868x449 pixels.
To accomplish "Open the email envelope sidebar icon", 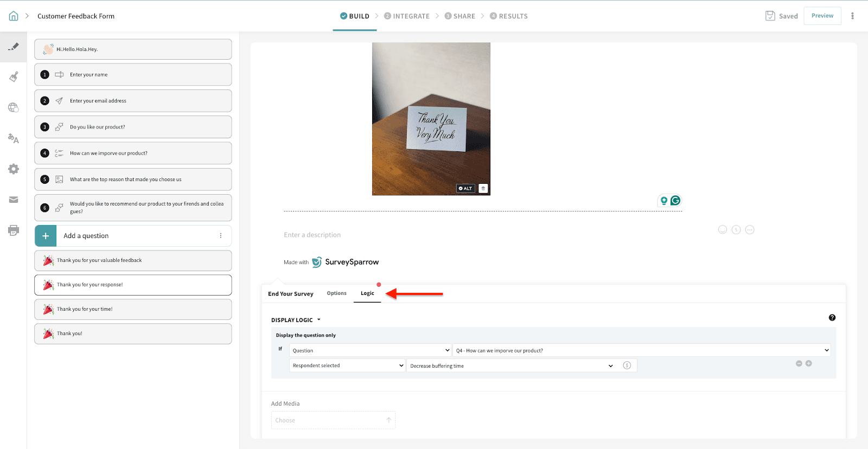I will tap(14, 200).
